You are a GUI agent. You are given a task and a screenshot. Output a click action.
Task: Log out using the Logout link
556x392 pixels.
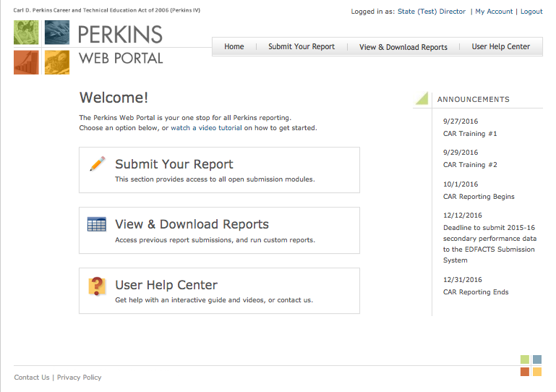coord(531,12)
